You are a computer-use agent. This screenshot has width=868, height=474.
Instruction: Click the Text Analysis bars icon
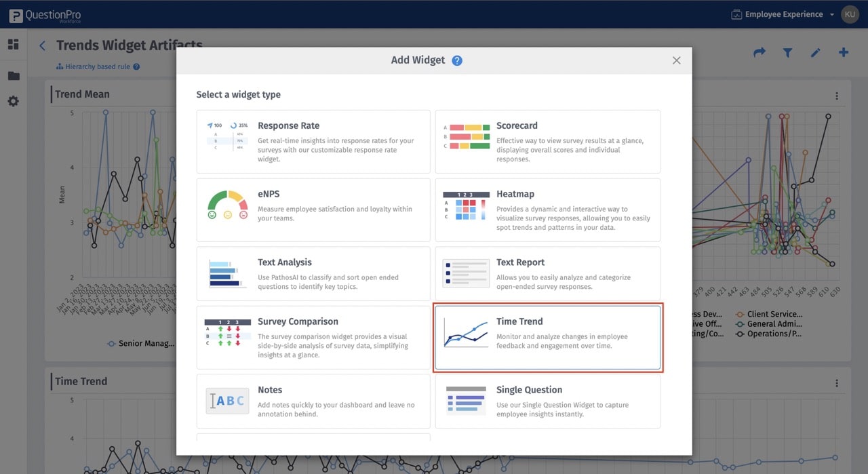227,273
